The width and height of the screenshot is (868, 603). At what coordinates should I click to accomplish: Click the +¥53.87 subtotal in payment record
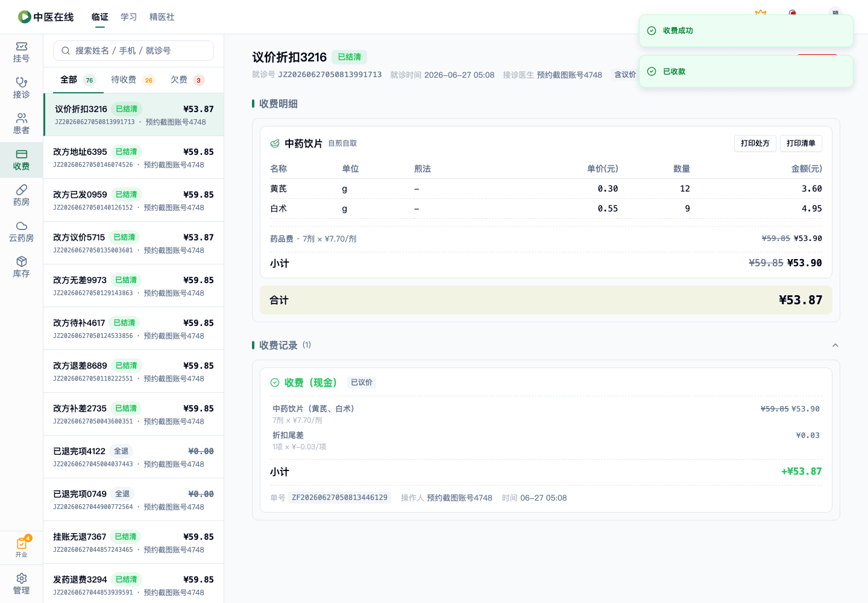(x=802, y=471)
